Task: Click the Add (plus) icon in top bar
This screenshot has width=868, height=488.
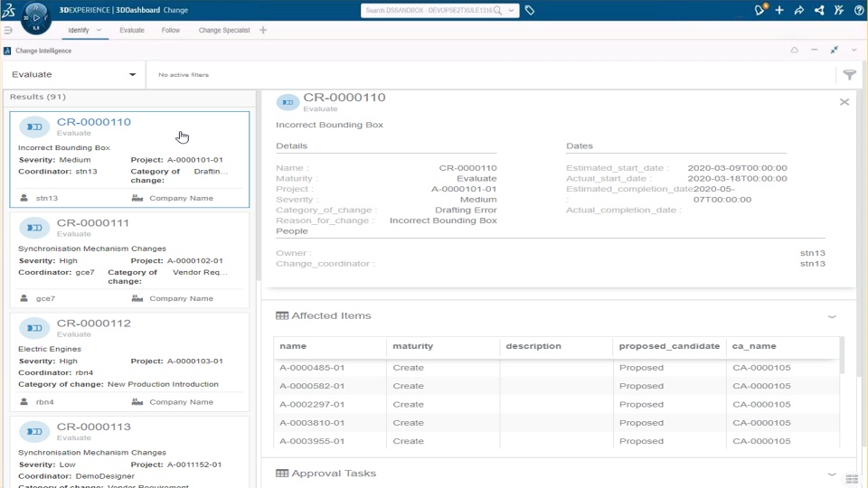Action: point(779,10)
